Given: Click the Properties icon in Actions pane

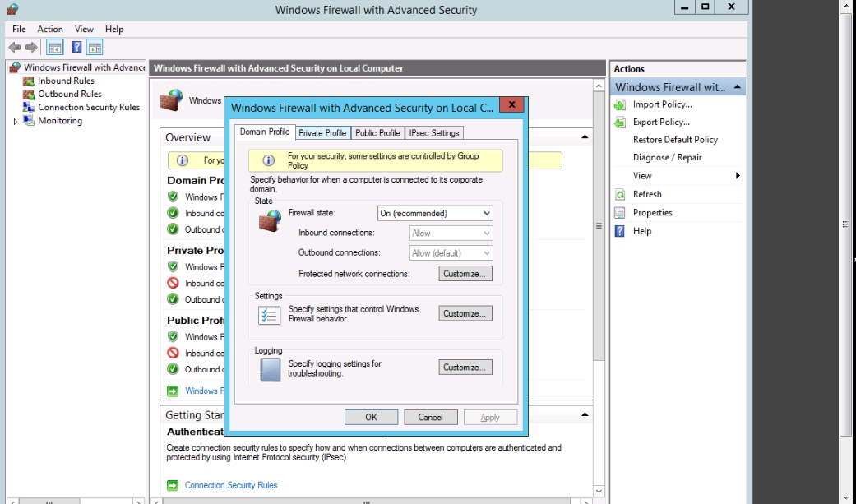Looking at the screenshot, I should click(x=620, y=213).
